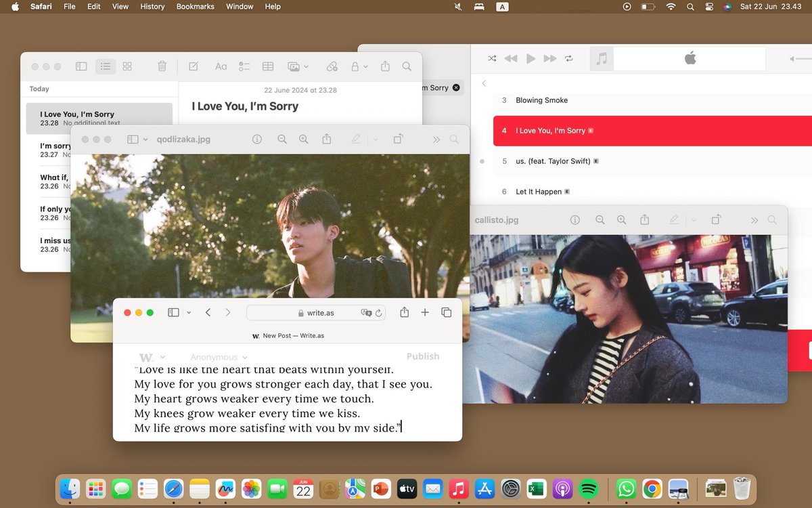Toggle Safari sidebar

(x=173, y=312)
